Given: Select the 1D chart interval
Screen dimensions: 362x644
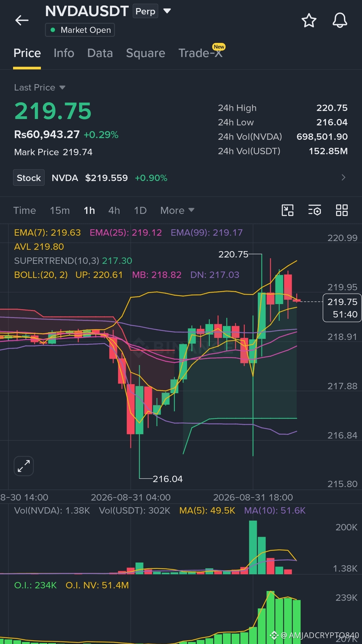Looking at the screenshot, I should pyautogui.click(x=140, y=210).
